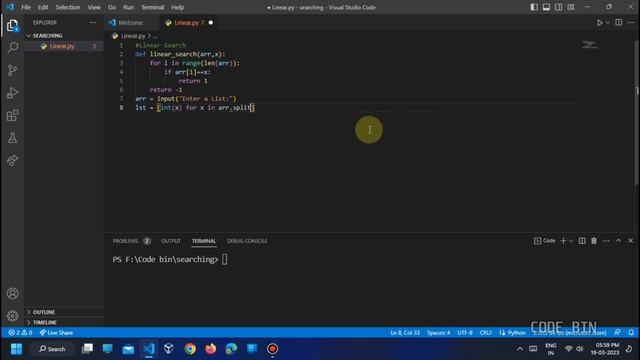Toggle primary side bar layout icon
The height and width of the screenshot is (360, 640).
point(534,7)
